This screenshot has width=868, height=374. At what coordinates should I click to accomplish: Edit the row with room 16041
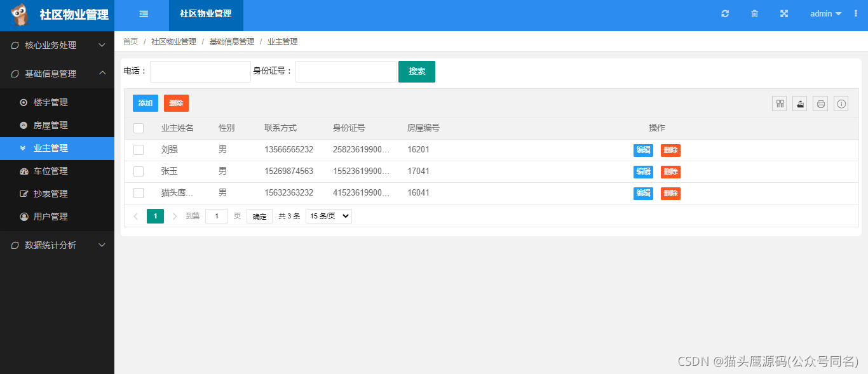[x=643, y=194]
